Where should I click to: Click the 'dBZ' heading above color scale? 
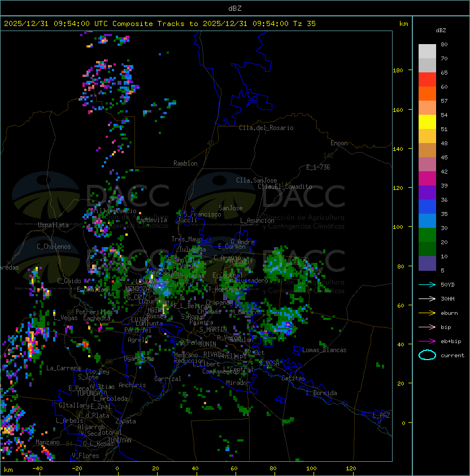[441, 31]
